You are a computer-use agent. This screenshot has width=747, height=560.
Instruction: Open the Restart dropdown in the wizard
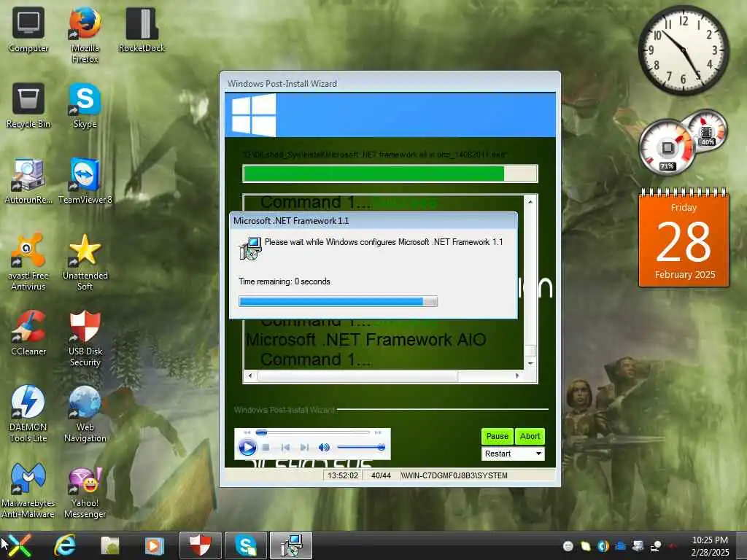tap(513, 454)
